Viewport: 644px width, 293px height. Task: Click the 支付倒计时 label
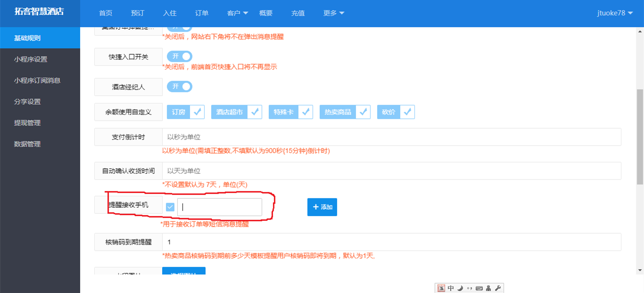[129, 137]
